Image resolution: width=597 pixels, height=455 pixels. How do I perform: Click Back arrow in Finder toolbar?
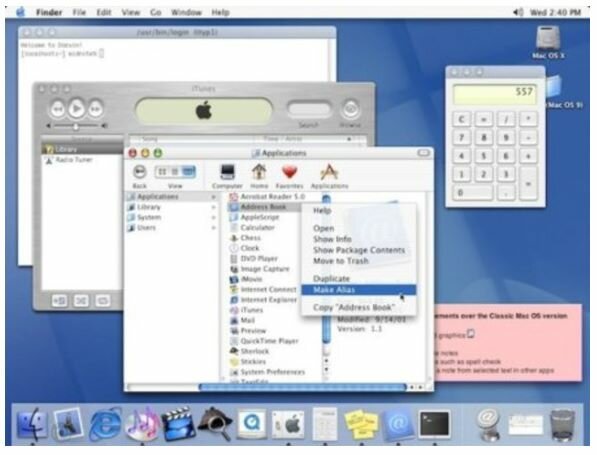click(x=140, y=172)
